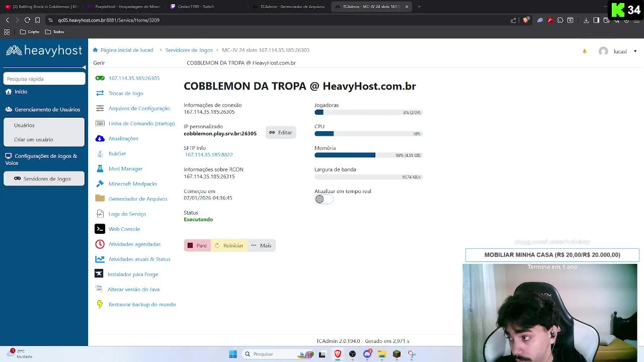644x362 pixels.
Task: Click the browser address bar URL
Action: [x=109, y=20]
